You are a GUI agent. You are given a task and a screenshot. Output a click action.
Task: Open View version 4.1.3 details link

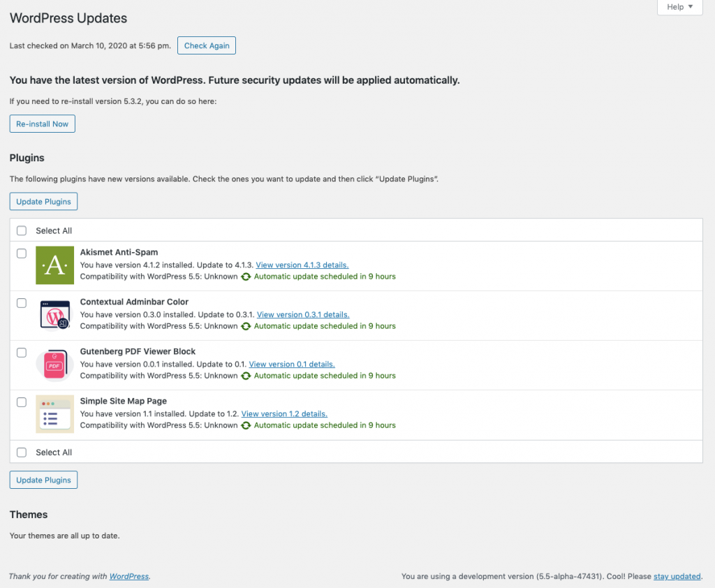(x=302, y=265)
